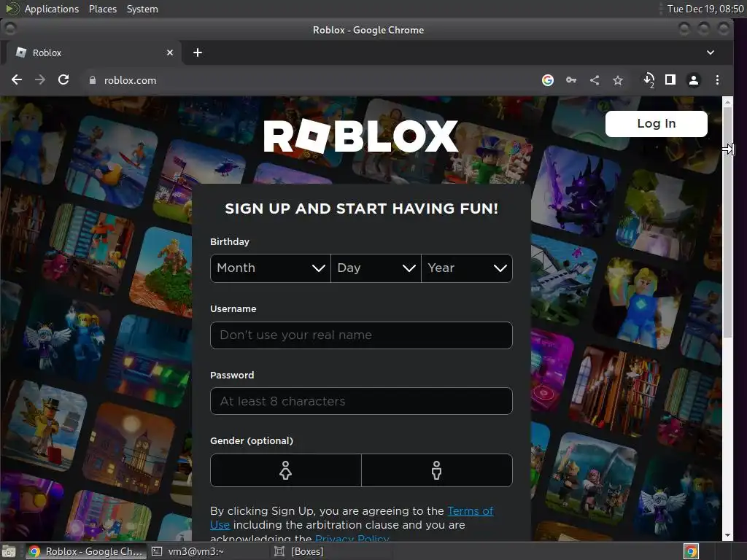The image size is (747, 560).
Task: Focus the Username input field
Action: point(361,335)
